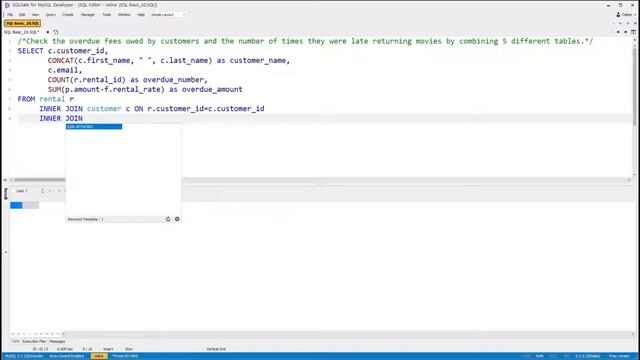
Task: Open the Query menu
Action: coord(51,15)
